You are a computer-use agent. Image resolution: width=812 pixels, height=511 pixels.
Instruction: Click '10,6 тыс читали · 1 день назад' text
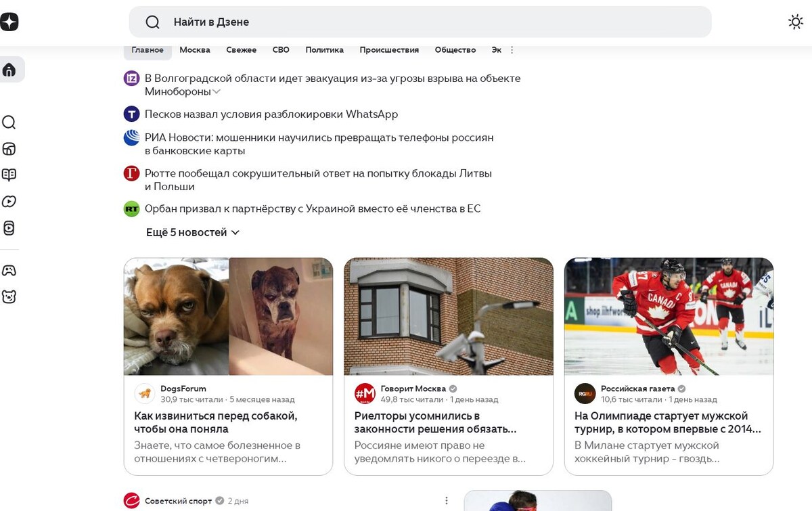pos(659,399)
